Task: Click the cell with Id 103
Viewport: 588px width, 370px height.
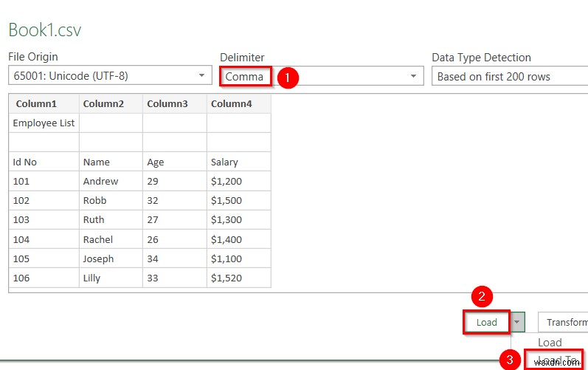Action: pos(44,219)
